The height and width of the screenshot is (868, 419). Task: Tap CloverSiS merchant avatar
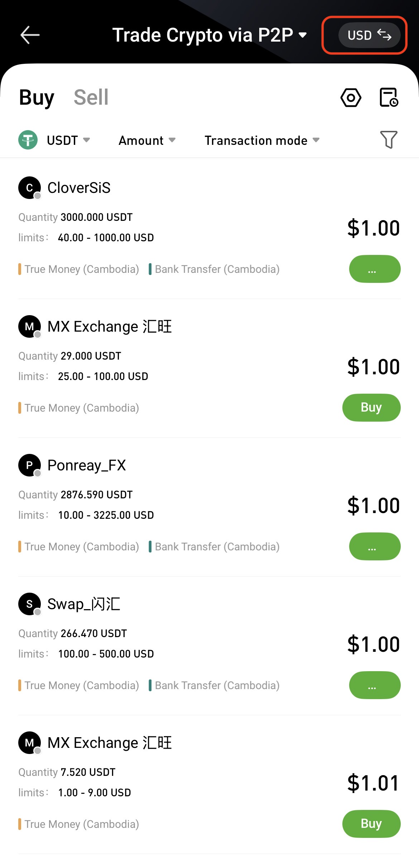click(29, 188)
